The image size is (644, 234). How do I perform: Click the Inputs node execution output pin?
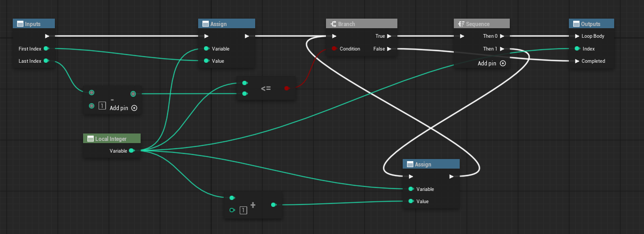[47, 36]
